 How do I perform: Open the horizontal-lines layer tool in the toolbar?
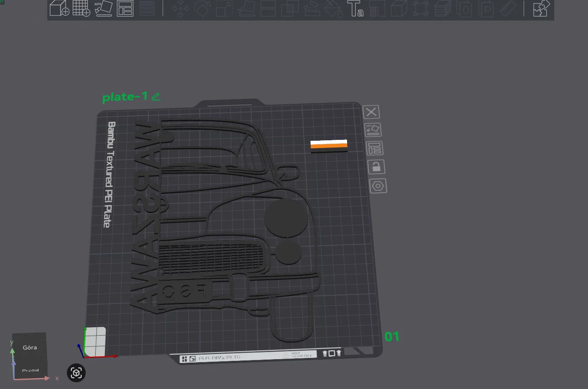147,8
